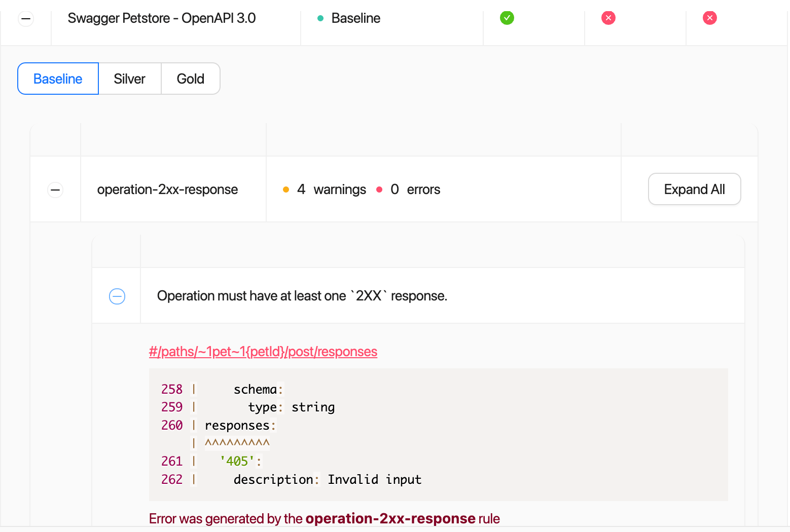This screenshot has height=532, width=790.
Task: Switch to the Baseline tab
Action: click(58, 79)
